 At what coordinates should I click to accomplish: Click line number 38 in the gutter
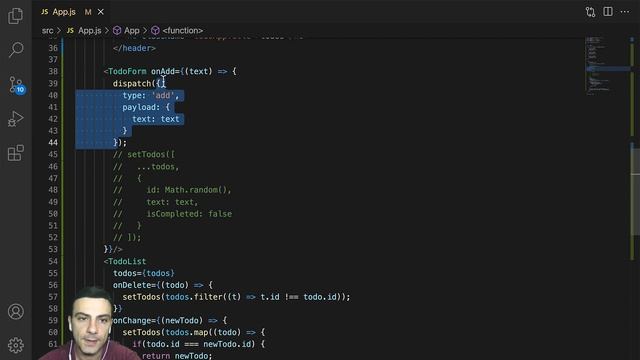(x=53, y=71)
